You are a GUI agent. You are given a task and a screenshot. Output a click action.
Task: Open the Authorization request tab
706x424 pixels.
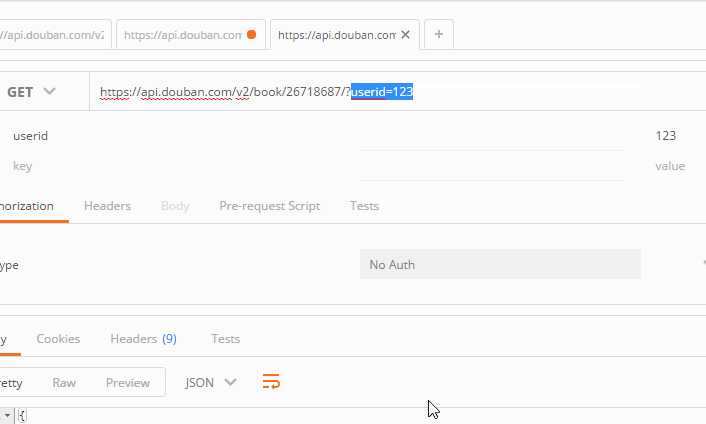pos(27,206)
